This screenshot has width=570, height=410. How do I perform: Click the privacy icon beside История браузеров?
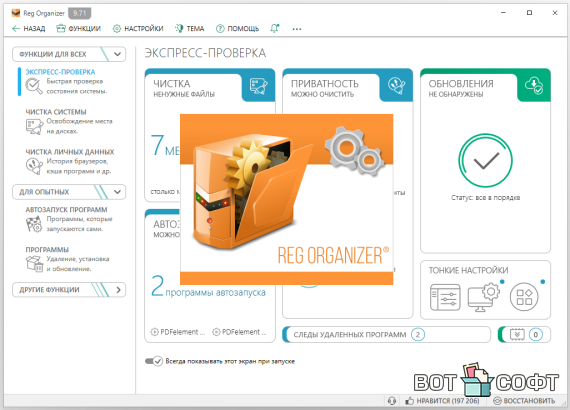pos(34,166)
